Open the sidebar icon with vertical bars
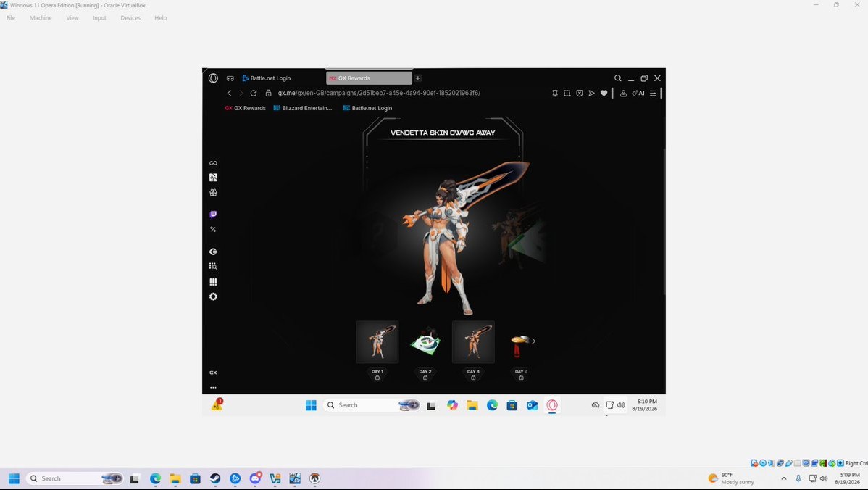 [x=213, y=282]
